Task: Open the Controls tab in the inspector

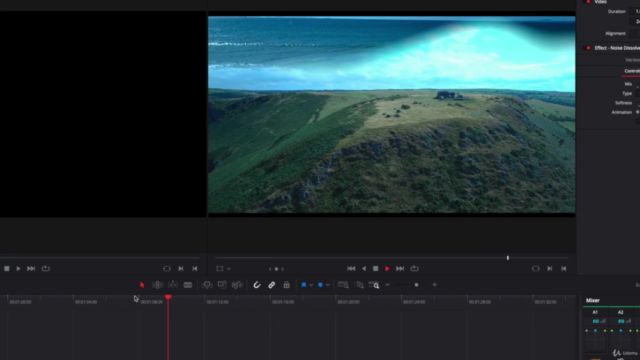Action: [632, 71]
